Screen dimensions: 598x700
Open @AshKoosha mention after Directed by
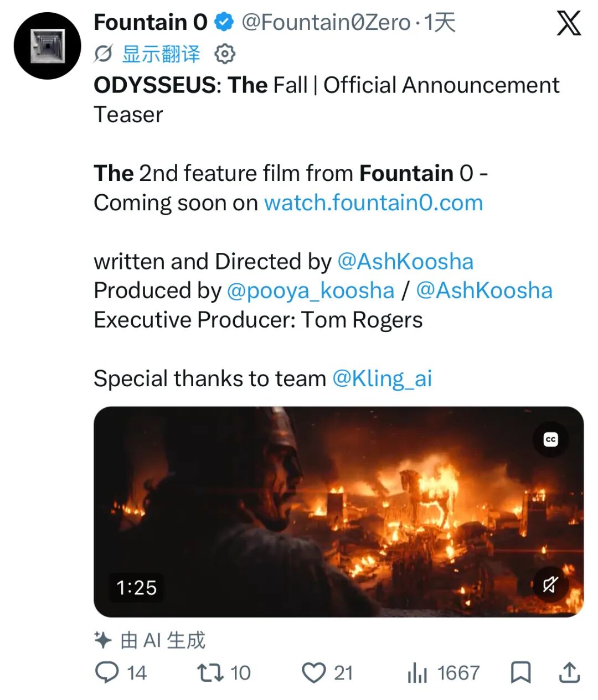pyautogui.click(x=405, y=261)
